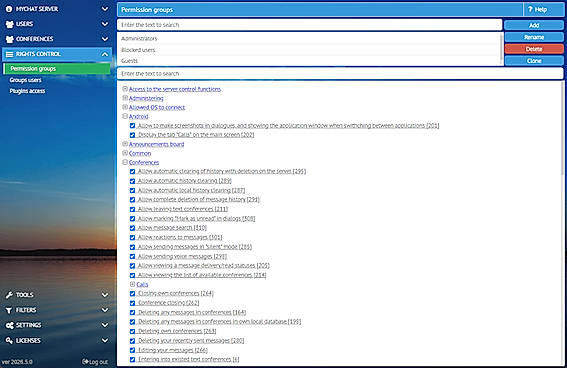
Task: Open the Groups users menu item
Action: pos(25,80)
